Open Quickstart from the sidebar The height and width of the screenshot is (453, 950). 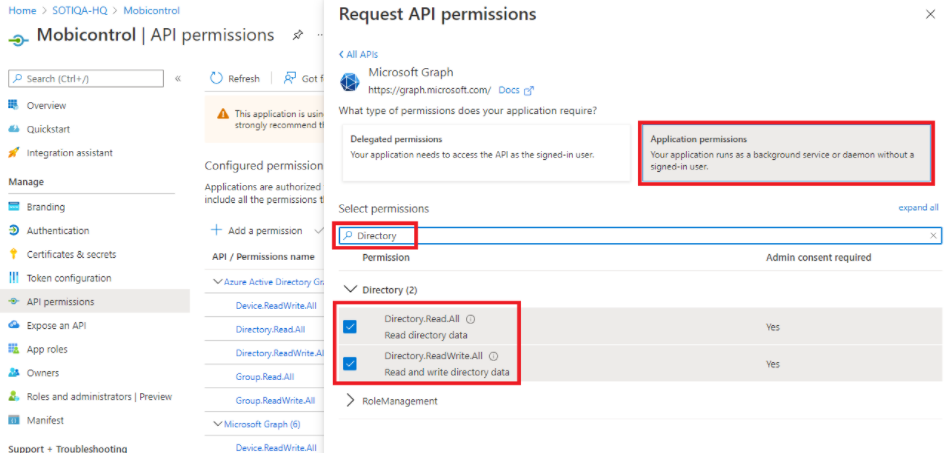pos(48,129)
